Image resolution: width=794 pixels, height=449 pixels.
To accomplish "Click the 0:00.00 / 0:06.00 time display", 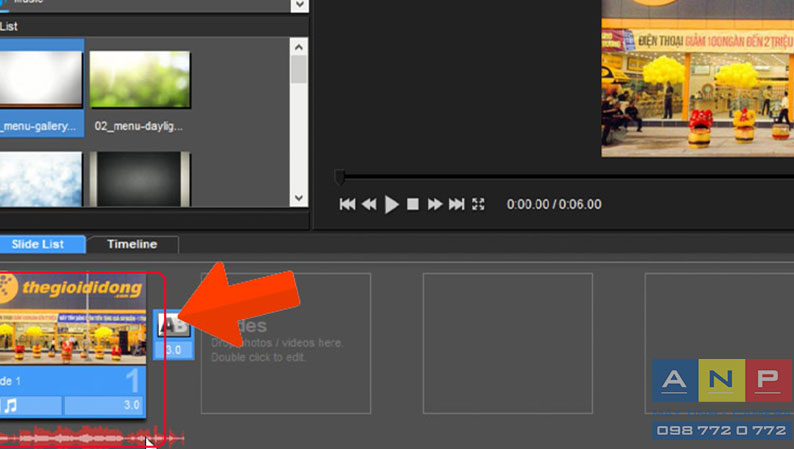I will click(554, 205).
